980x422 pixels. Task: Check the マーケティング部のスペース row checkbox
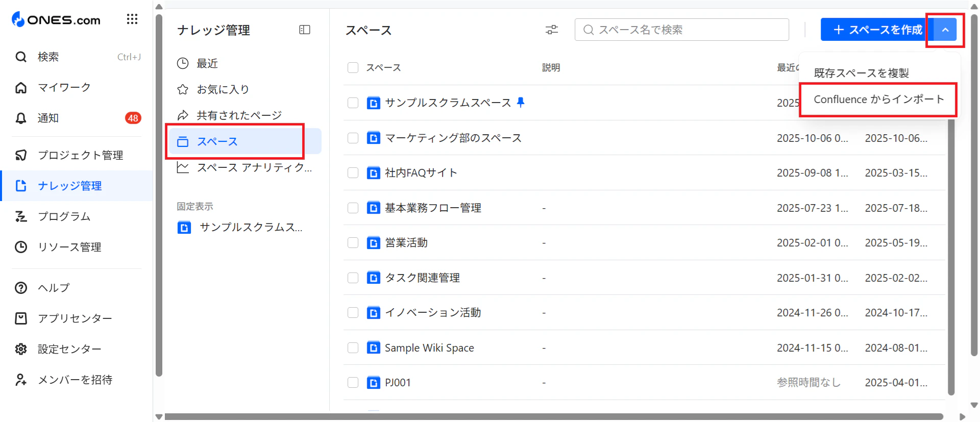point(353,138)
